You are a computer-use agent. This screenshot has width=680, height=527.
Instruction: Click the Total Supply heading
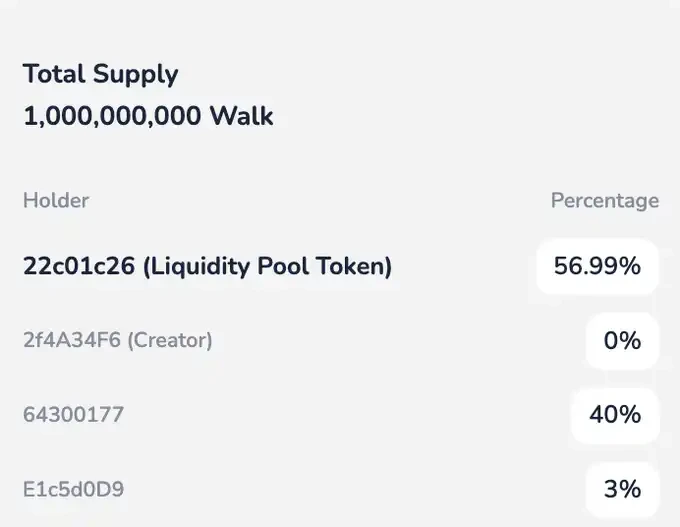point(100,74)
